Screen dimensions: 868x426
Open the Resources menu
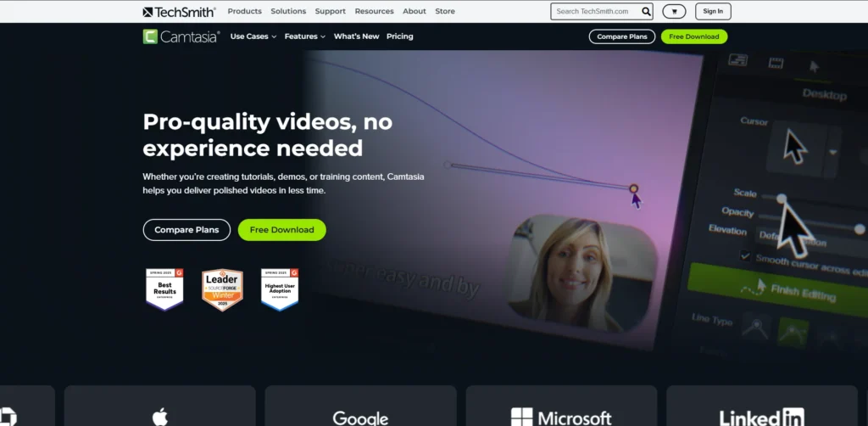tap(374, 11)
